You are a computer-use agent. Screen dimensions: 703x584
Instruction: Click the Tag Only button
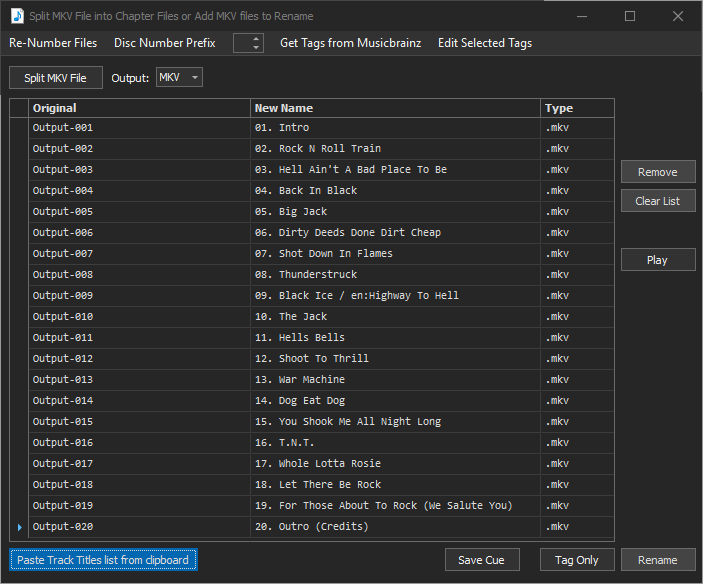pyautogui.click(x=576, y=560)
